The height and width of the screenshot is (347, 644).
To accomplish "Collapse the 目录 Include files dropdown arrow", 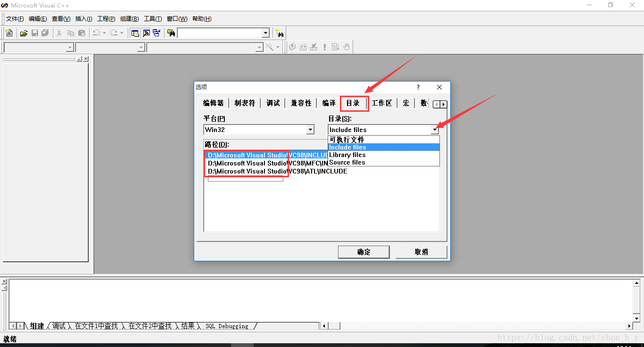I will coord(435,130).
